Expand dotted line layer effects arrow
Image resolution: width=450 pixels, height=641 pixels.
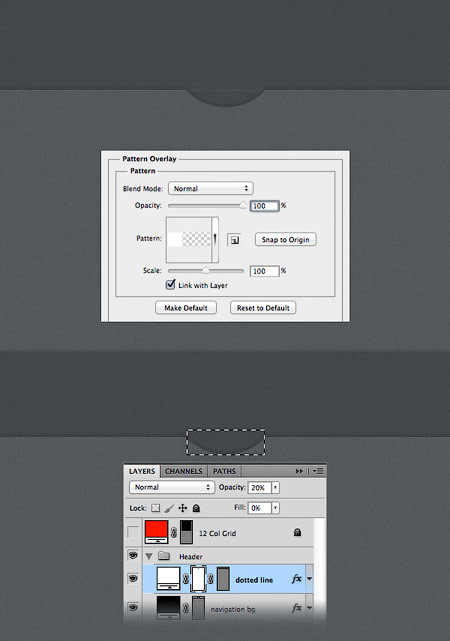pyautogui.click(x=309, y=579)
